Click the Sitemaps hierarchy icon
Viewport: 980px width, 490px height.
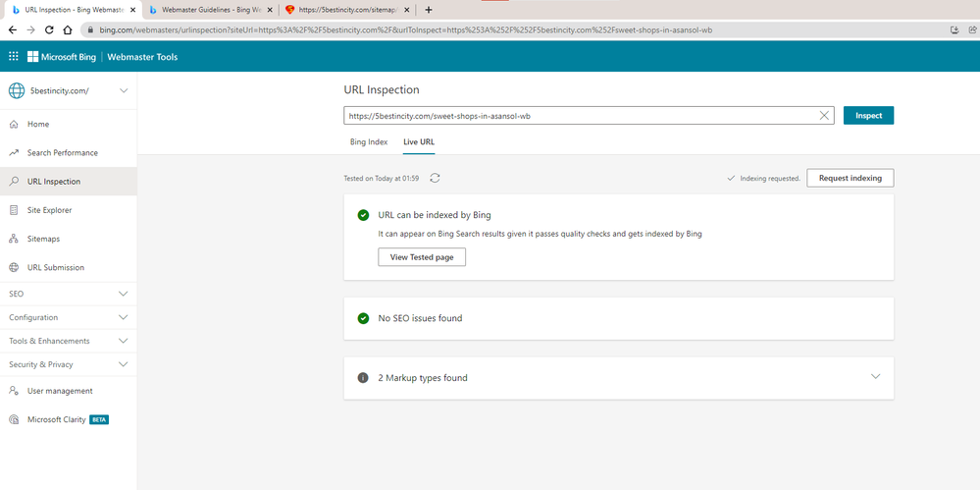coord(14,239)
